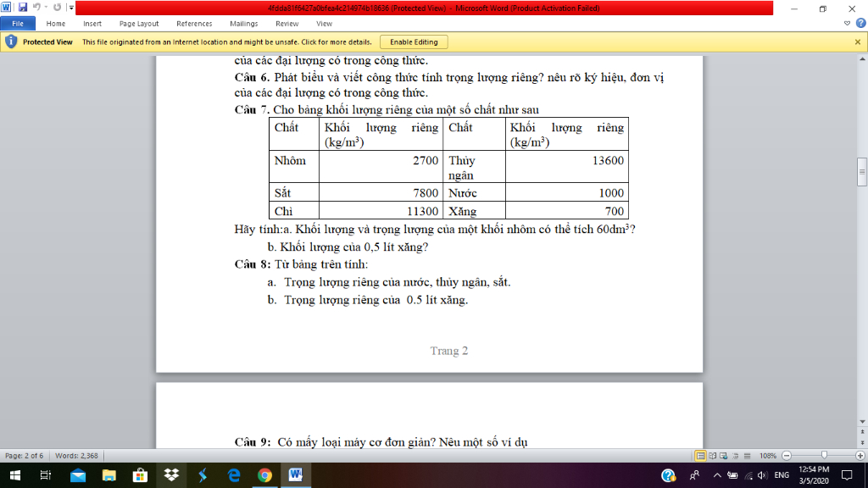The image size is (868, 488).
Task: Click on Câu 8 heading text
Action: click(x=253, y=264)
